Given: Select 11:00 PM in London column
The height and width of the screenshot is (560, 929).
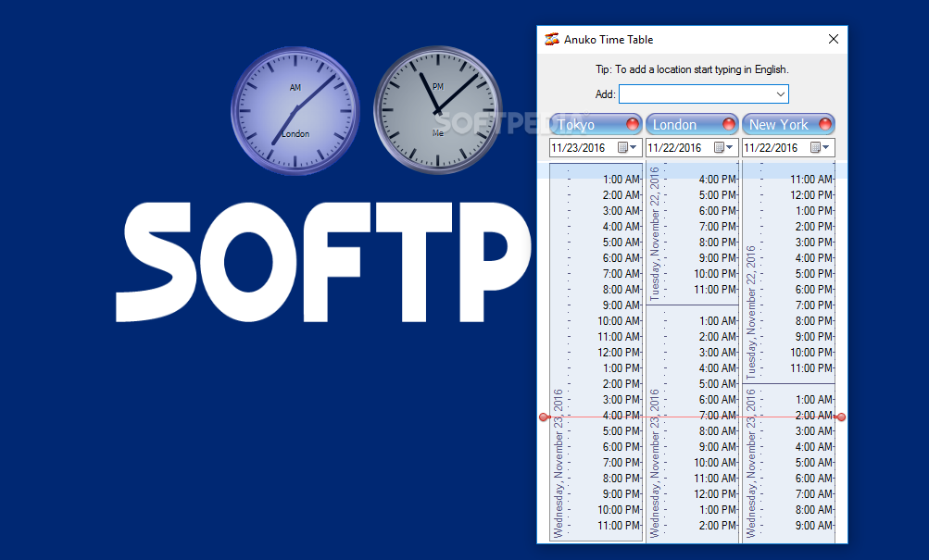Looking at the screenshot, I should (716, 290).
